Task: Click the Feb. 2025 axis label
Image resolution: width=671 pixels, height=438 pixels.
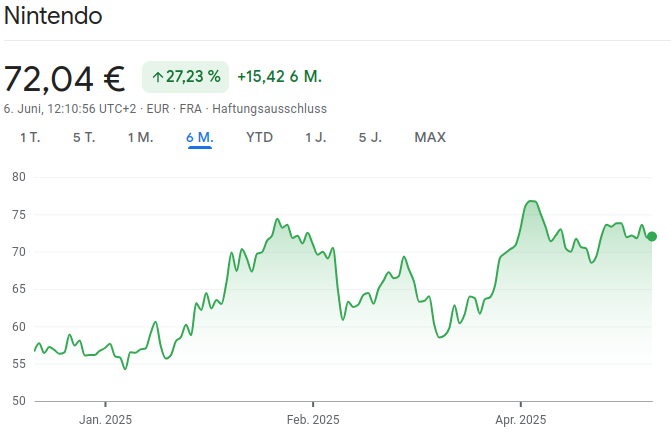Action: click(313, 420)
